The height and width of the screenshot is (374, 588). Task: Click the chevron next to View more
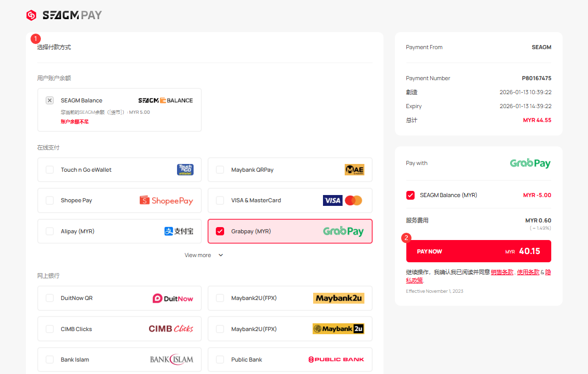(x=221, y=255)
